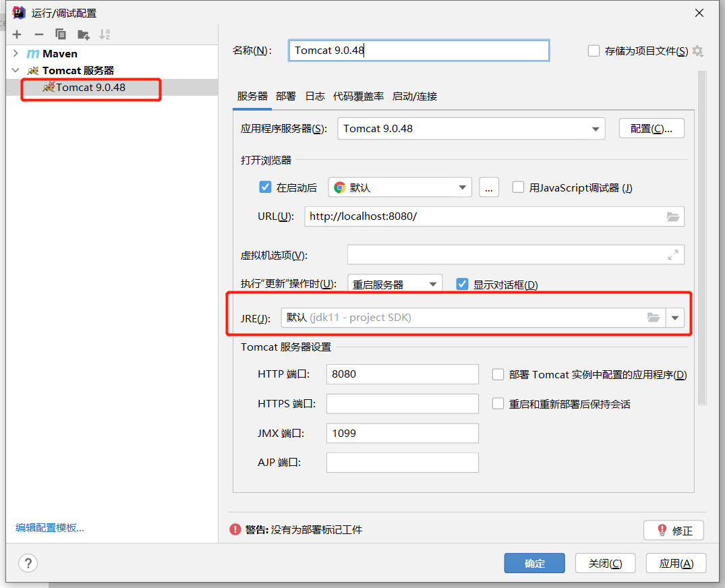Switch to the 启动/连接 tab
Image resolution: width=725 pixels, height=588 pixels.
(x=415, y=96)
